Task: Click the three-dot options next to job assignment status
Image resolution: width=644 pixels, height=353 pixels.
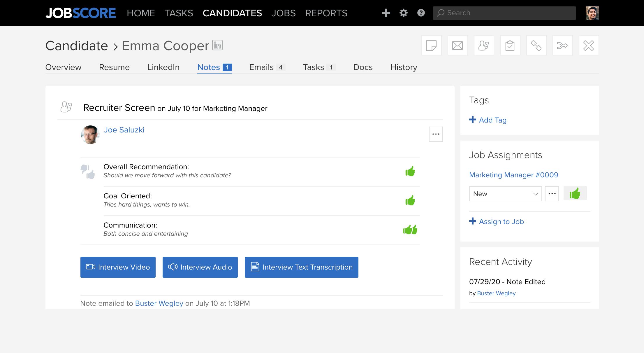Action: [552, 193]
